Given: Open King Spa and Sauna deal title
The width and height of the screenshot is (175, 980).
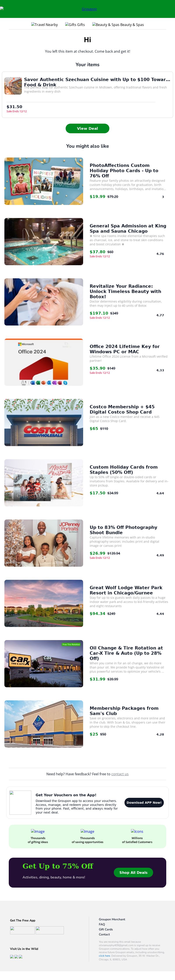Looking at the screenshot, I should click(x=128, y=228).
